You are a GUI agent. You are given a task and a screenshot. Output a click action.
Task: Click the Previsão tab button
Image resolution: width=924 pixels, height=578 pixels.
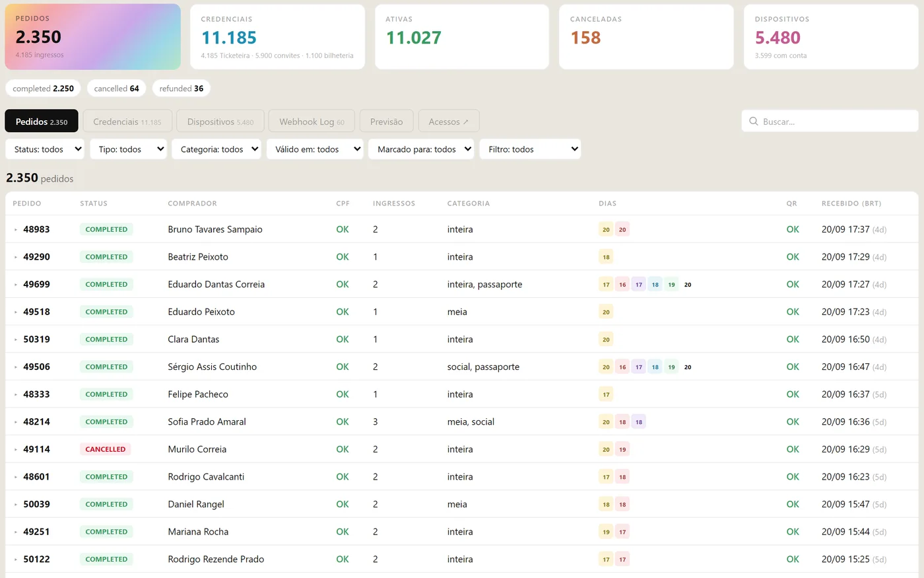[387, 122]
